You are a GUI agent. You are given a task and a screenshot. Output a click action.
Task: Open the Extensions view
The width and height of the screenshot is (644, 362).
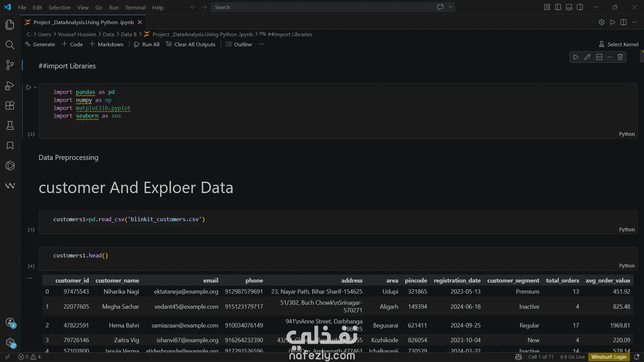pos(10,106)
